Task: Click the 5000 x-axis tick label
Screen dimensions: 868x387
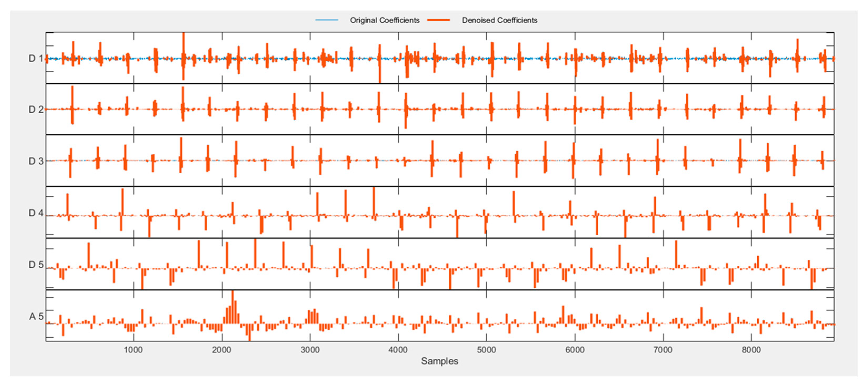Action: [x=486, y=350]
